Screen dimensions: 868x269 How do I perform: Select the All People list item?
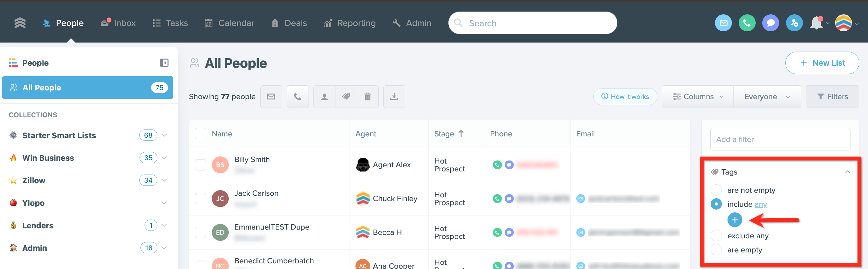(88, 88)
